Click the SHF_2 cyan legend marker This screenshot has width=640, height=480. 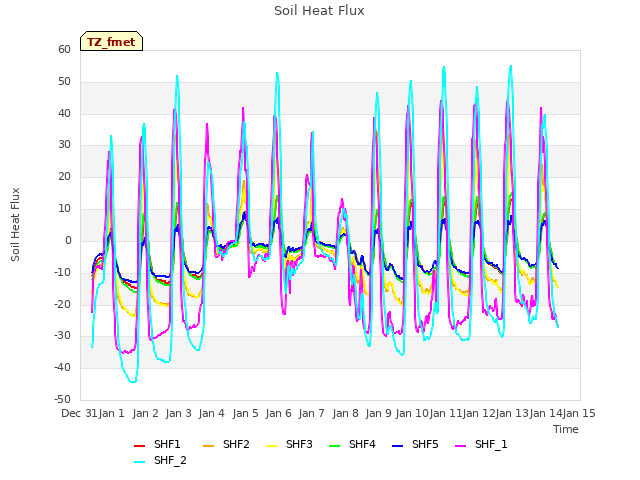click(140, 462)
